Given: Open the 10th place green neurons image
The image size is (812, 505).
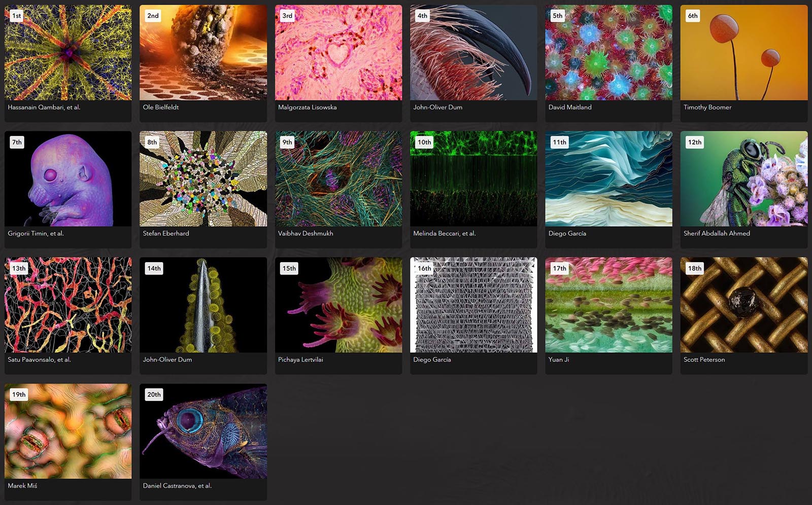Looking at the screenshot, I should tap(473, 179).
